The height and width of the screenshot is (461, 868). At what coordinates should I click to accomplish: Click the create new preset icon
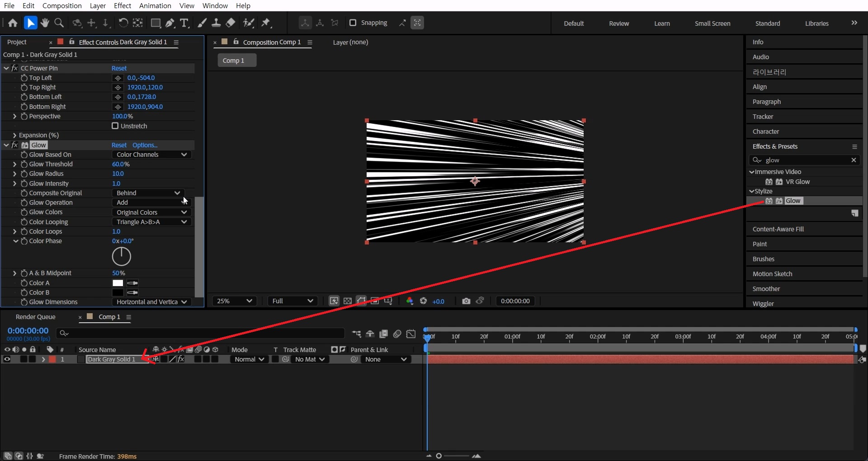(855, 213)
